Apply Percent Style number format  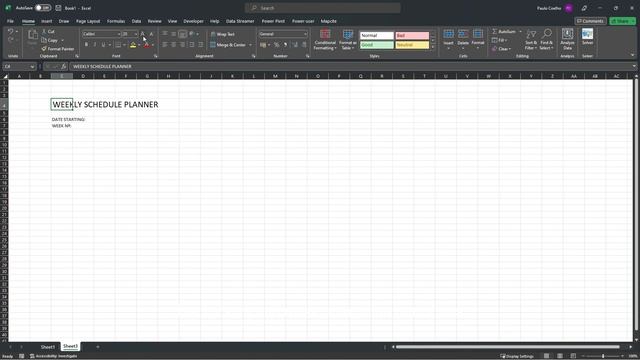coord(276,45)
